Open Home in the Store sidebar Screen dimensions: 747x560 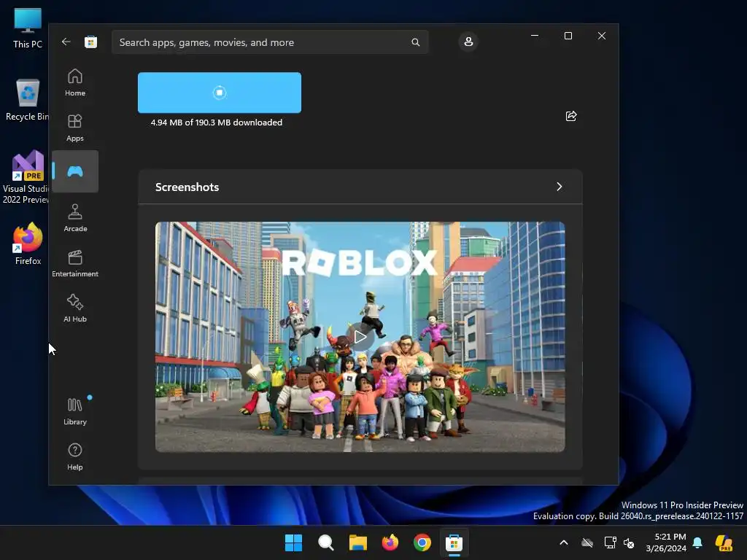point(75,82)
